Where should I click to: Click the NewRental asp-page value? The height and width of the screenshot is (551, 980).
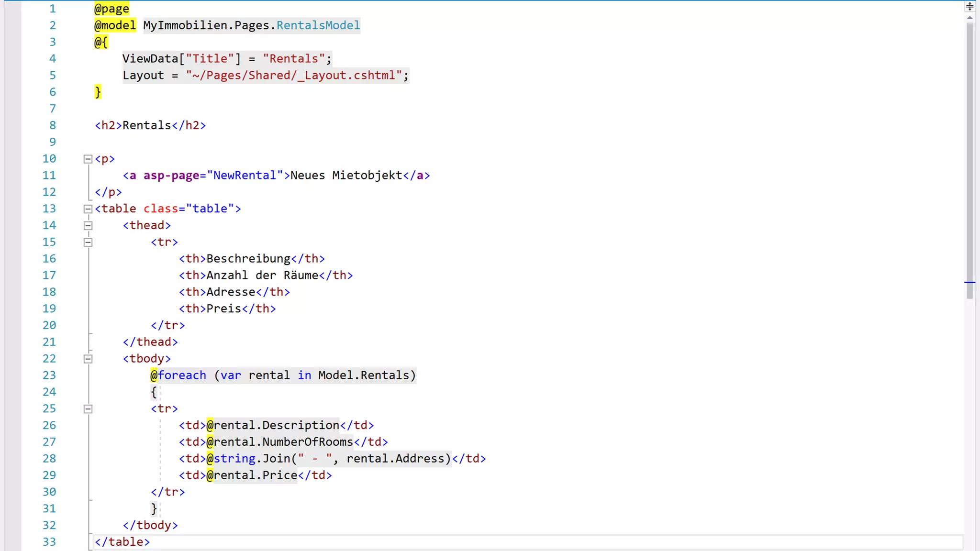coord(245,176)
